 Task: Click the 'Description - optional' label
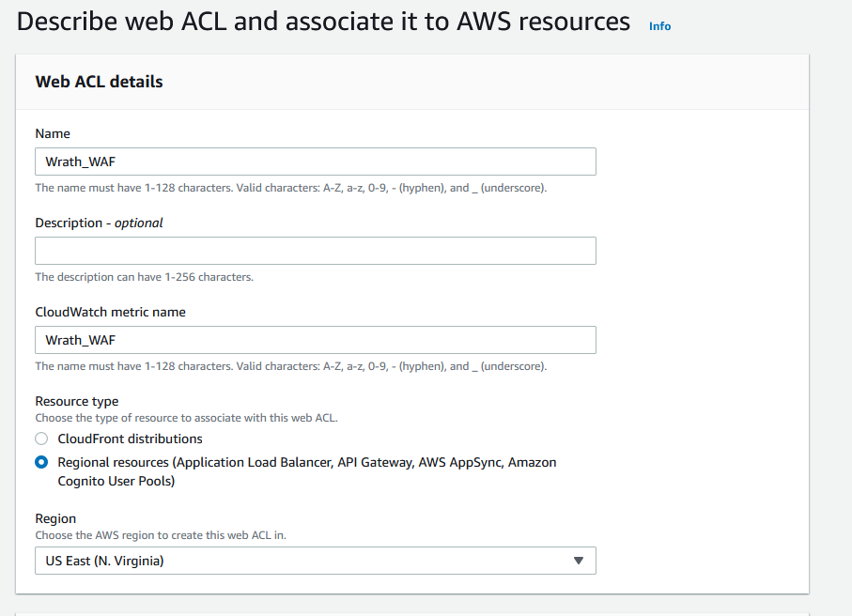pyautogui.click(x=99, y=223)
